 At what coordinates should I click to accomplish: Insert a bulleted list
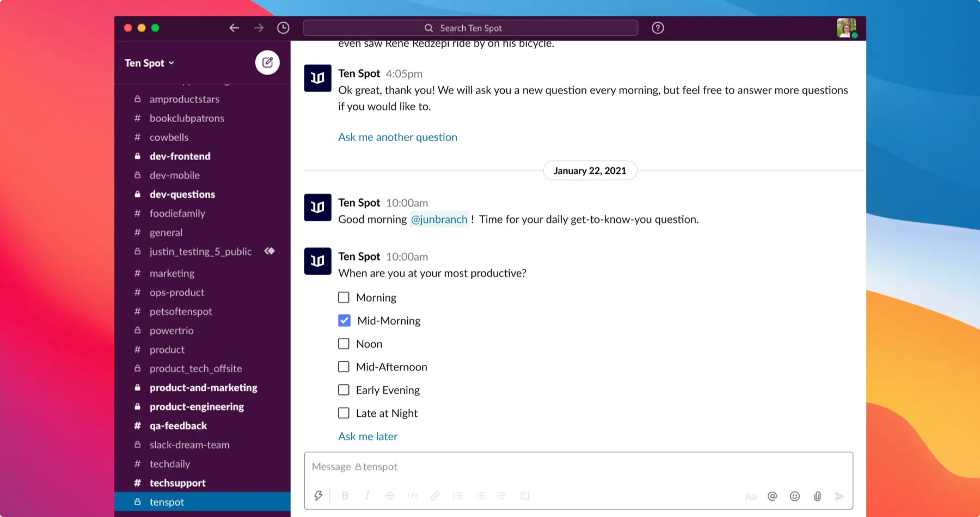(480, 496)
